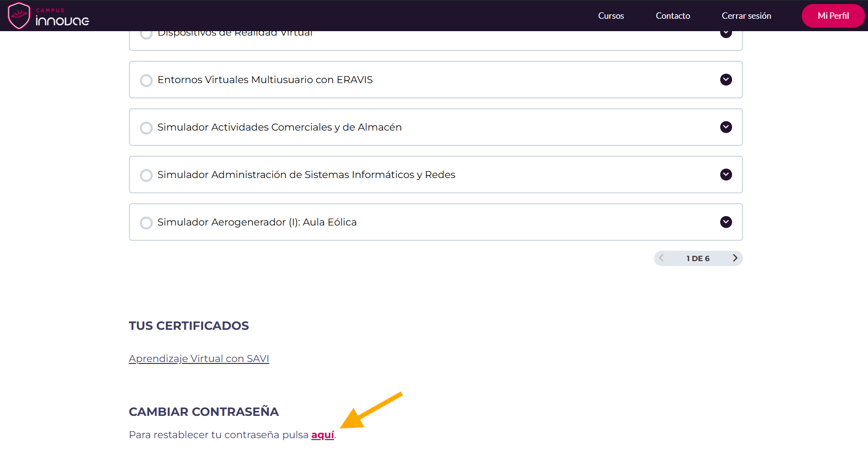868x449 pixels.
Task: Select Simulador Administración de Sistemas status circle
Action: (x=146, y=175)
